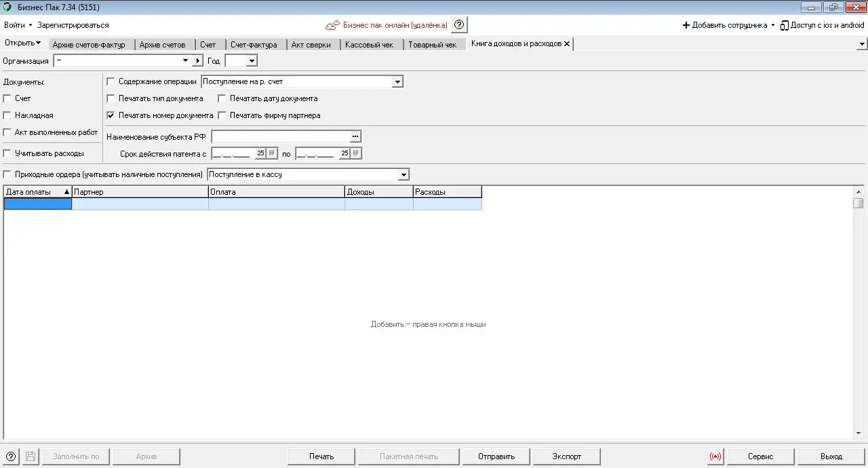Enable Печатать фирму партнера checkbox
The image size is (868, 468).
pos(222,115)
